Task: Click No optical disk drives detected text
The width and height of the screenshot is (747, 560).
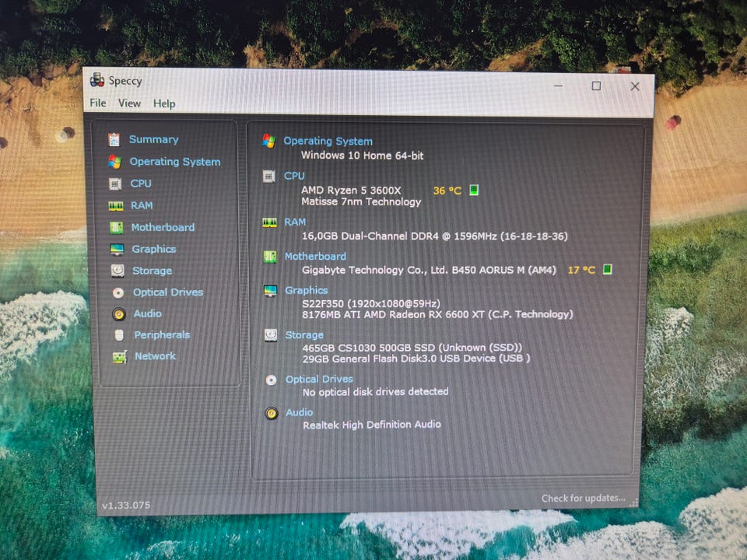Action: click(375, 392)
